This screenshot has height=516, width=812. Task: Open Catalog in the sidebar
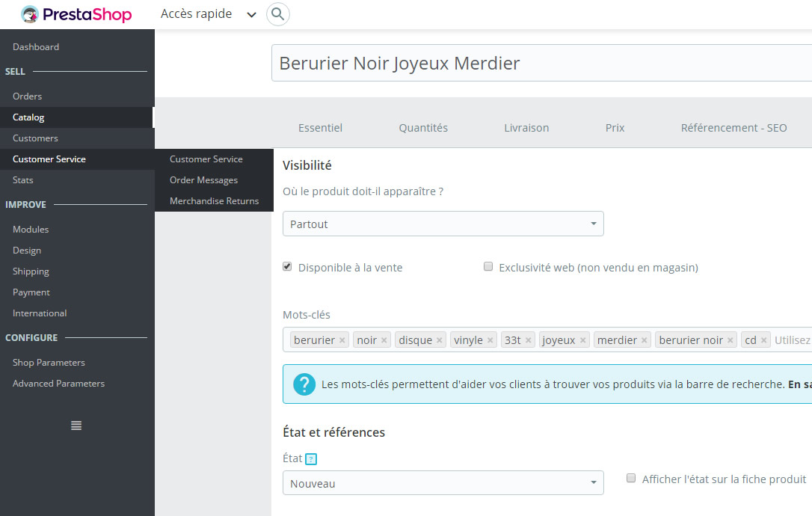[x=77, y=117]
